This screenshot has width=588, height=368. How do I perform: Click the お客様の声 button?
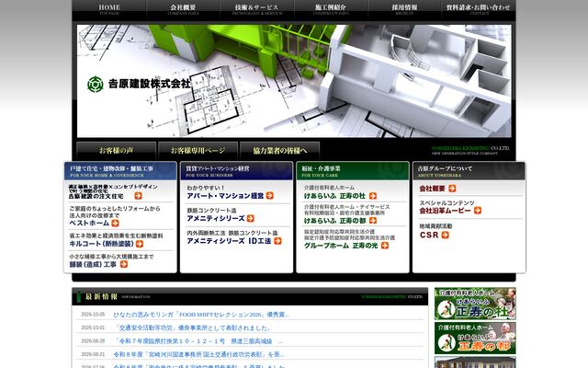[x=117, y=151]
